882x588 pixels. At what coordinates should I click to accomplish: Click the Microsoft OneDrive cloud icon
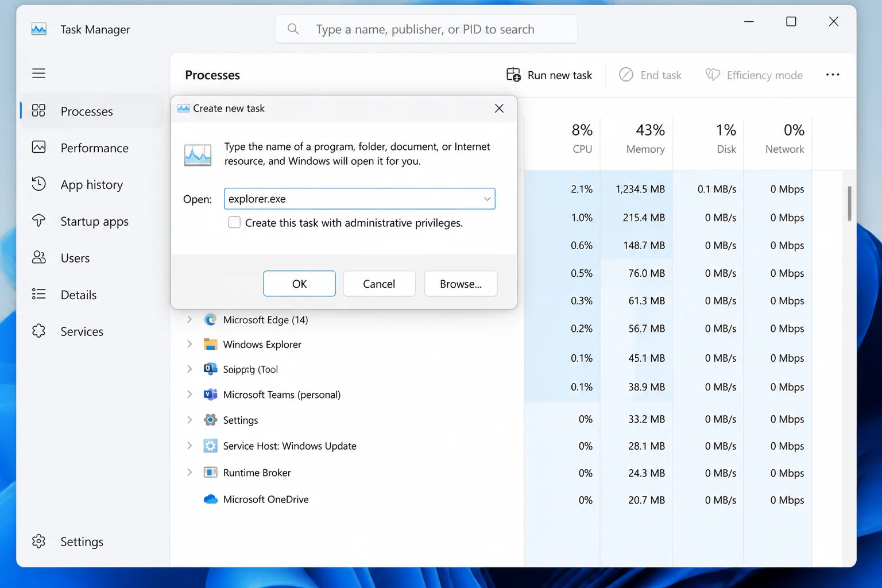(x=210, y=499)
